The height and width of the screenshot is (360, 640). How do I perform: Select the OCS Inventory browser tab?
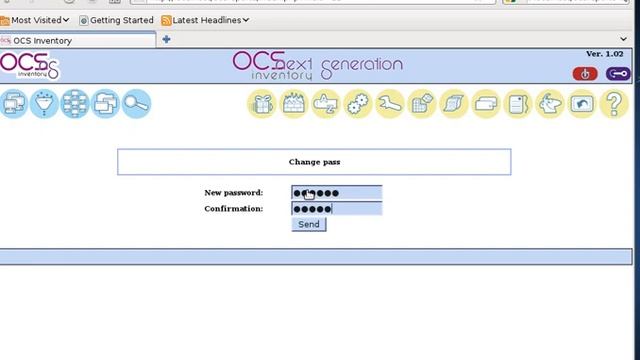tap(78, 40)
